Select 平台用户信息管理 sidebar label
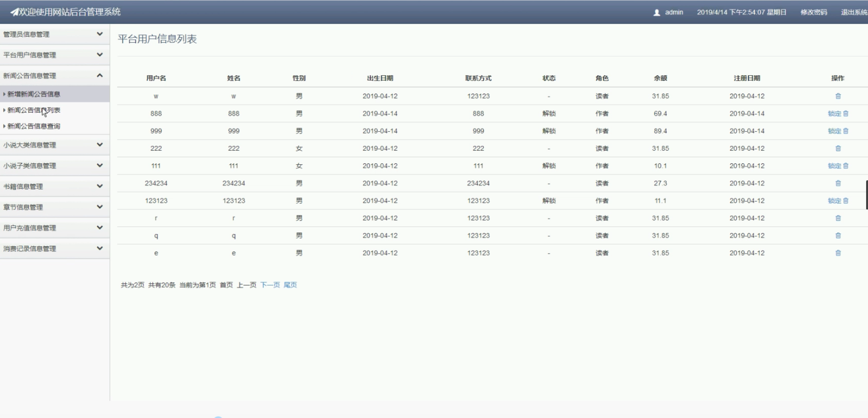This screenshot has width=868, height=418. coord(30,55)
